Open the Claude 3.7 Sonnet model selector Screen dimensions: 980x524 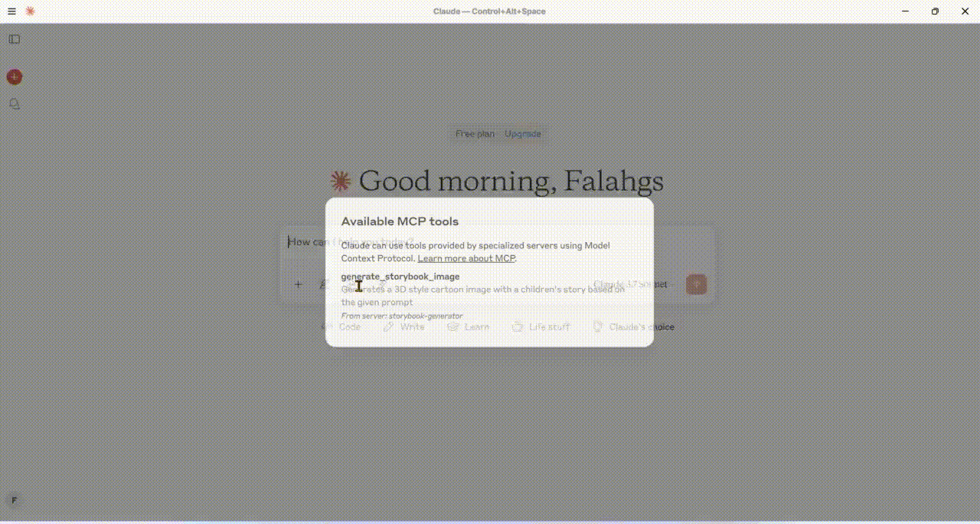[631, 284]
